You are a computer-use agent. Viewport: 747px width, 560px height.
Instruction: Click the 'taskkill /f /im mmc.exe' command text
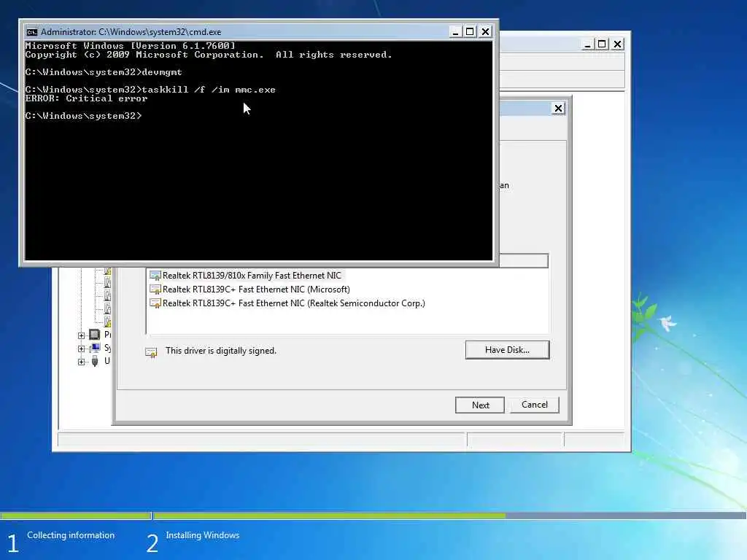tap(209, 90)
